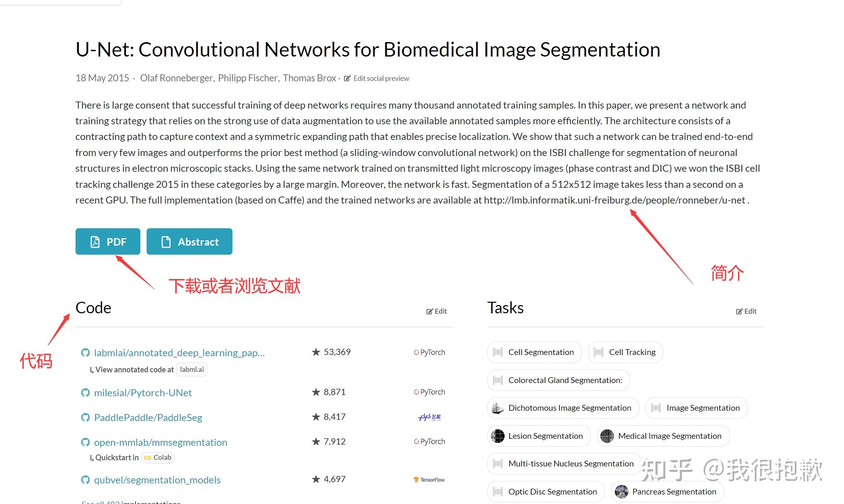Open the Abstract page button

pyautogui.click(x=190, y=241)
